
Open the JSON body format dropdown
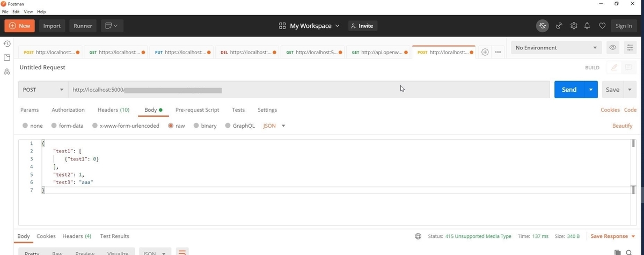pyautogui.click(x=274, y=126)
